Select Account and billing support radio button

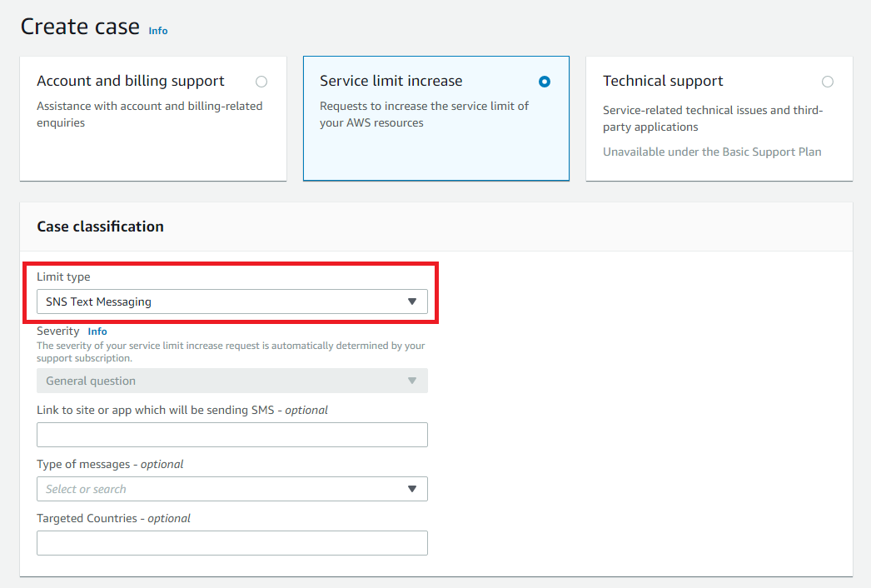point(261,82)
